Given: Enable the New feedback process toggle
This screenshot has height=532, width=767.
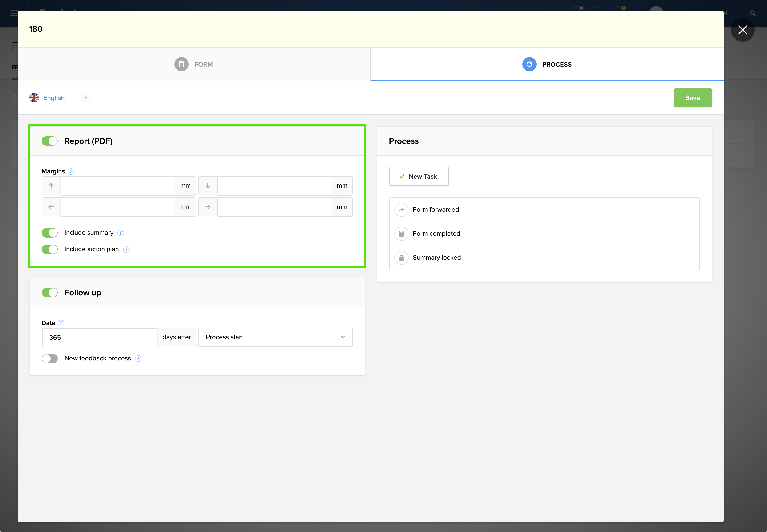Looking at the screenshot, I should (x=50, y=358).
